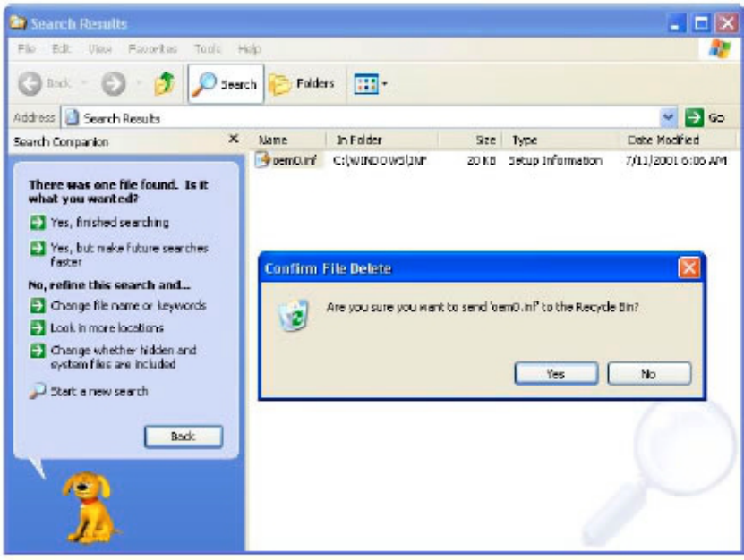
Task: Click the Back button in Search Companion
Action: coord(184,437)
